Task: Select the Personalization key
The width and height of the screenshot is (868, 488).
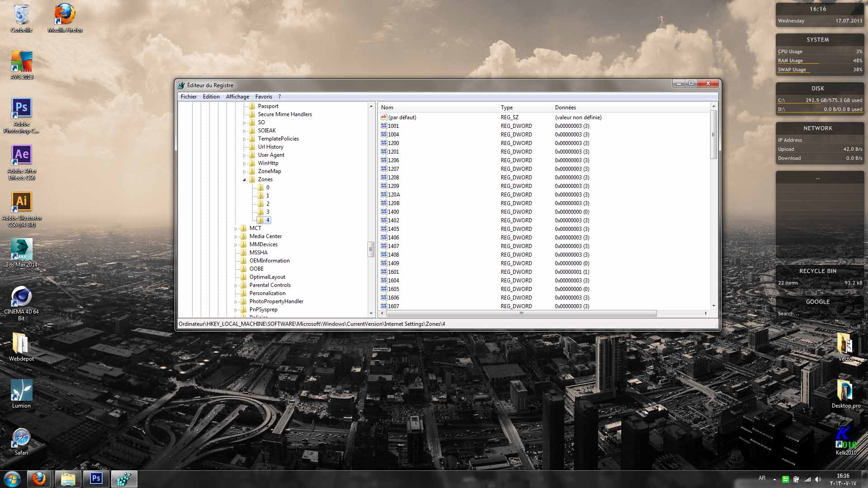Action: (267, 293)
